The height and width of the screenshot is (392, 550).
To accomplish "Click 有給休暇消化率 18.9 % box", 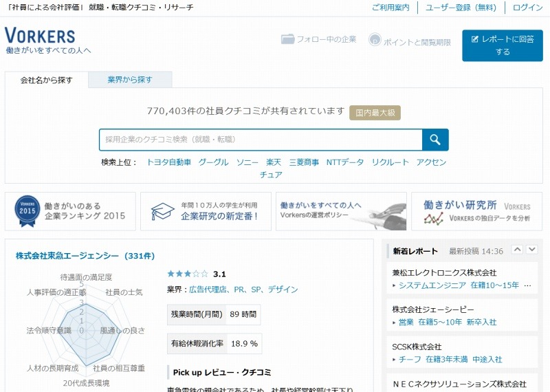I will pyautogui.click(x=214, y=343).
